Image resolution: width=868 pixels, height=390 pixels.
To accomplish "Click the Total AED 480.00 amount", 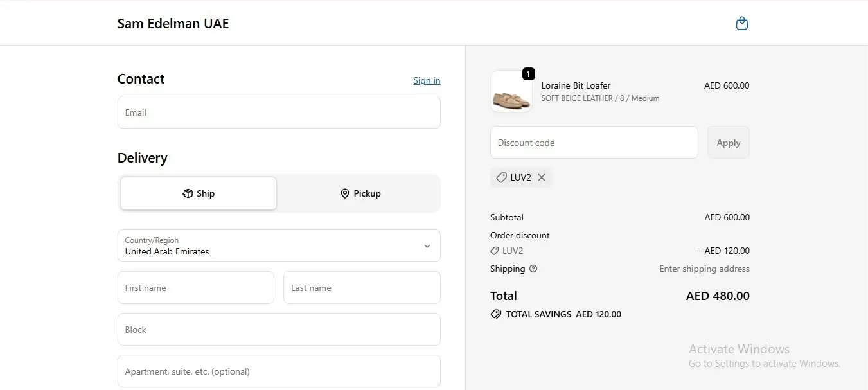I will point(718,296).
